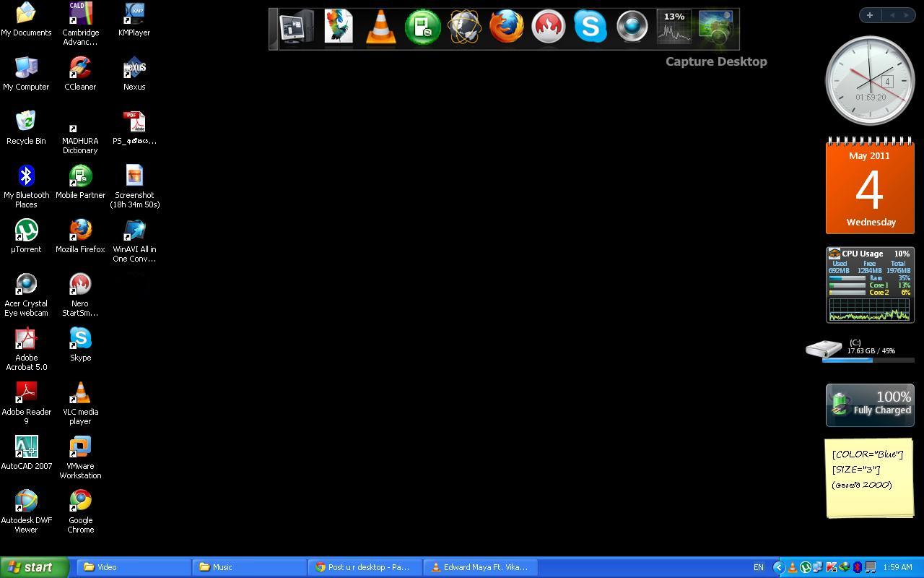Click the EN language indicator
Screen dimensions: 924x578
pos(759,567)
